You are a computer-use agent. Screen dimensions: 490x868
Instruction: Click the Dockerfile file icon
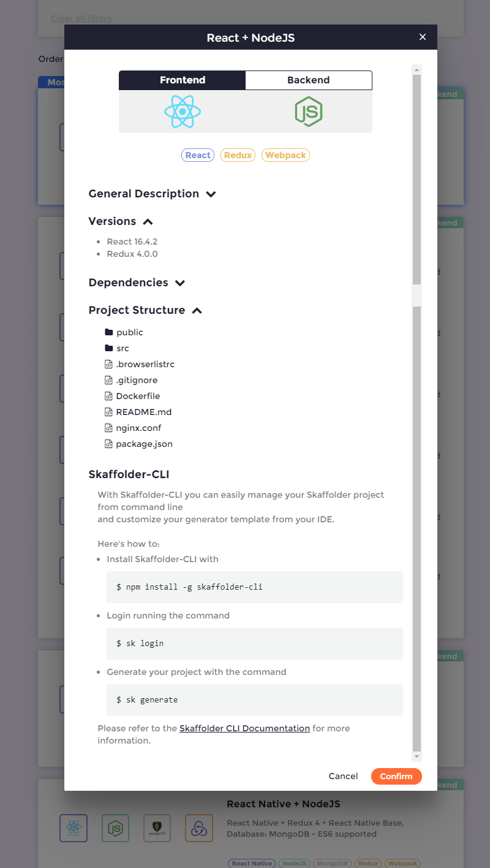(109, 396)
